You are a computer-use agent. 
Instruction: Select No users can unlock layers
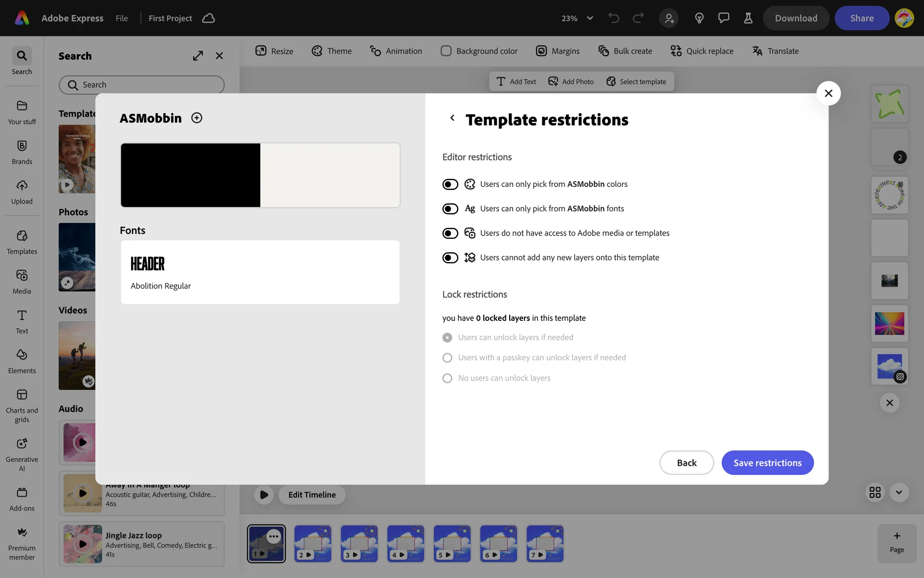(447, 378)
